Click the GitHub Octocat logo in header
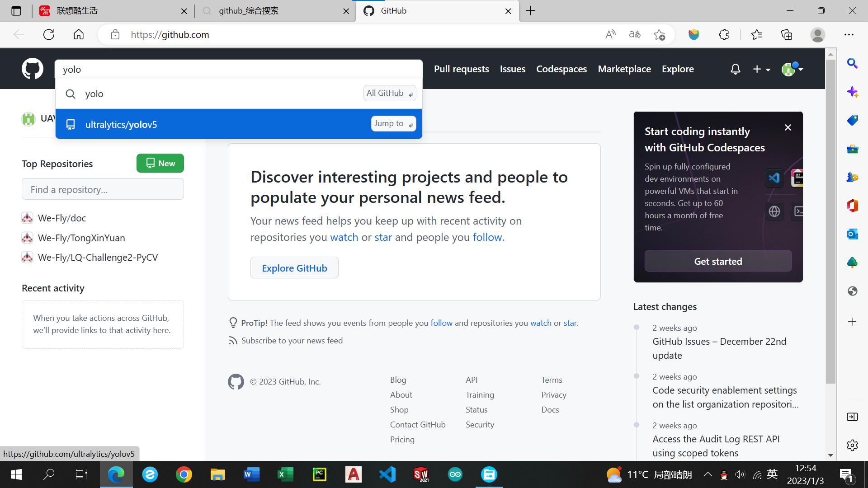This screenshot has width=868, height=488. click(x=33, y=69)
